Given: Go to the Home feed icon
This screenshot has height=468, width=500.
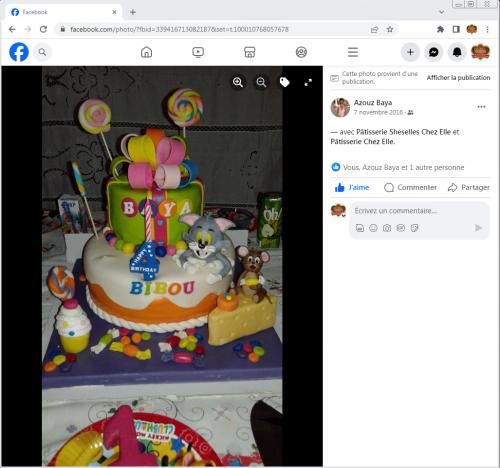Looking at the screenshot, I should coord(146,52).
